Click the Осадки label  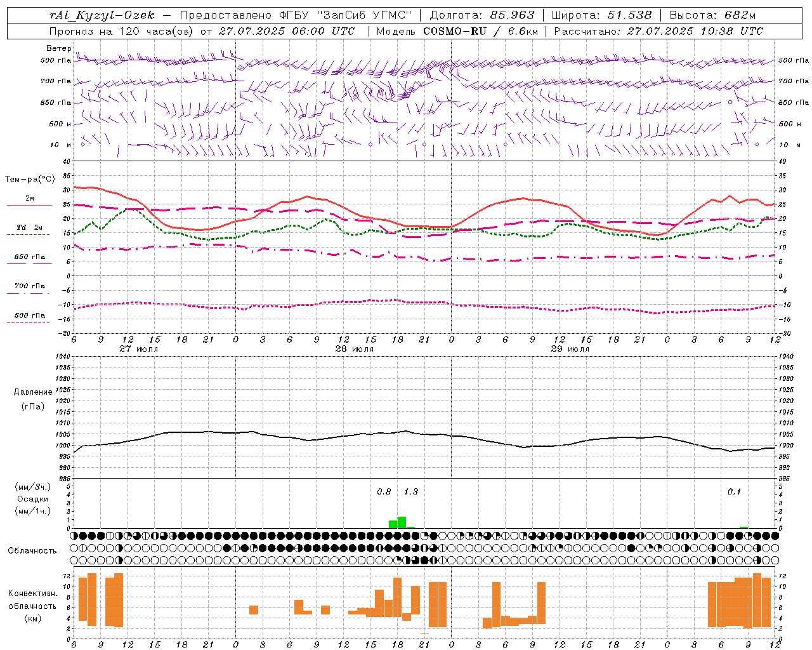pyautogui.click(x=33, y=499)
